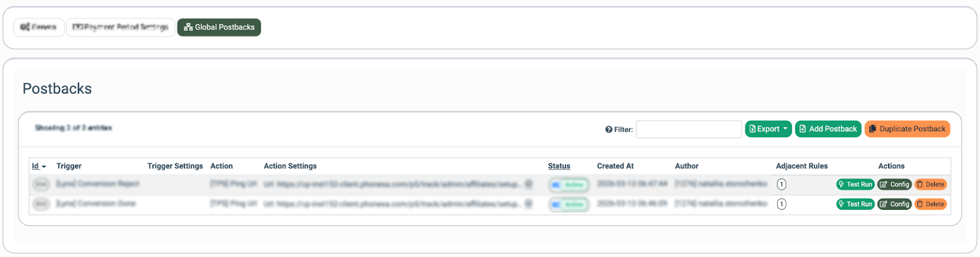The height and width of the screenshot is (257, 980).
Task: Click the Test Run button in the first row
Action: (x=855, y=185)
